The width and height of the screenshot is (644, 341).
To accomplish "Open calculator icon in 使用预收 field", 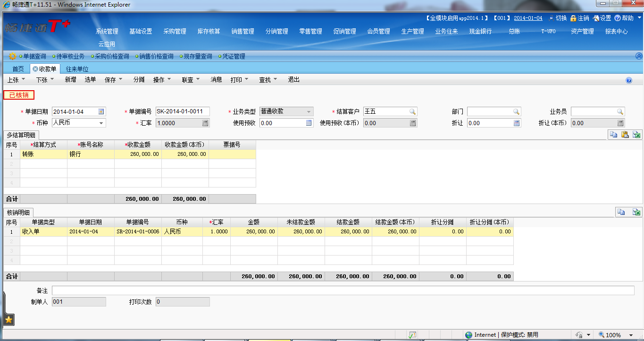I will (x=309, y=123).
